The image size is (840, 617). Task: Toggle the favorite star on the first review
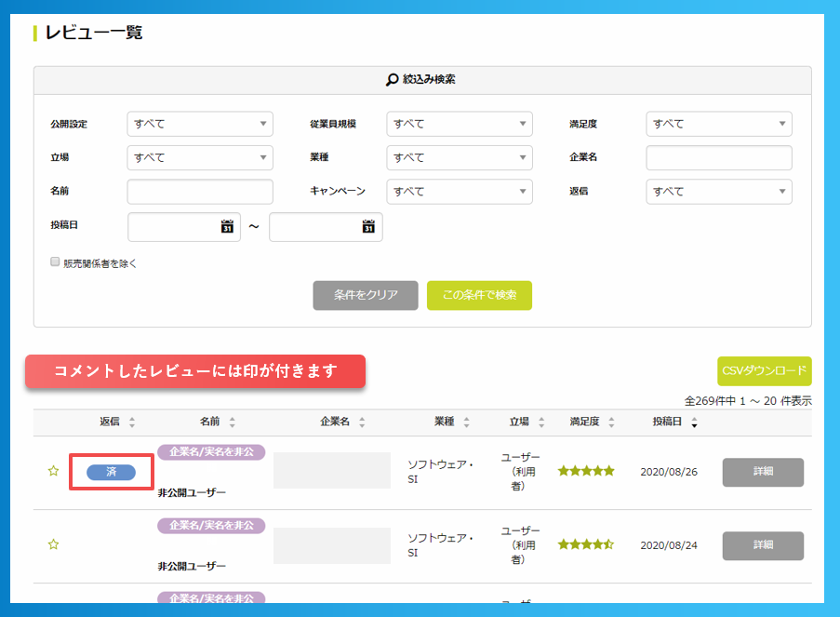click(53, 470)
